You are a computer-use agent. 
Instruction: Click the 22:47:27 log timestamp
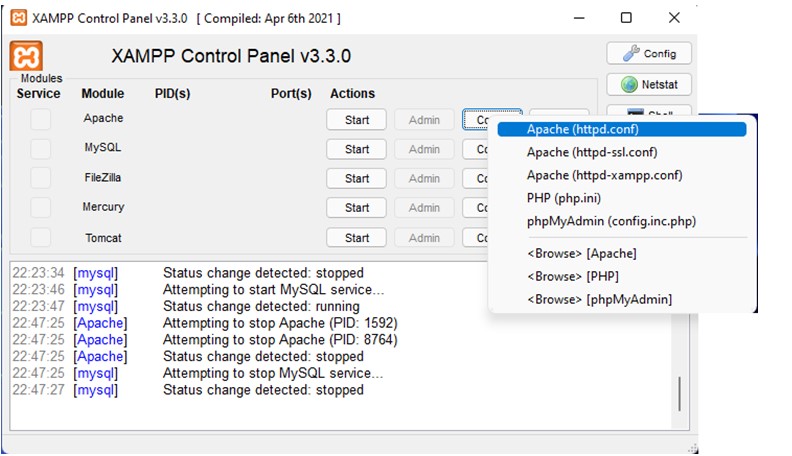click(38, 390)
